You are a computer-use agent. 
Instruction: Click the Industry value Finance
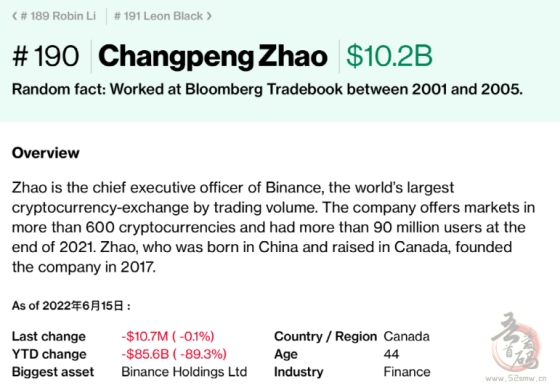tap(407, 372)
